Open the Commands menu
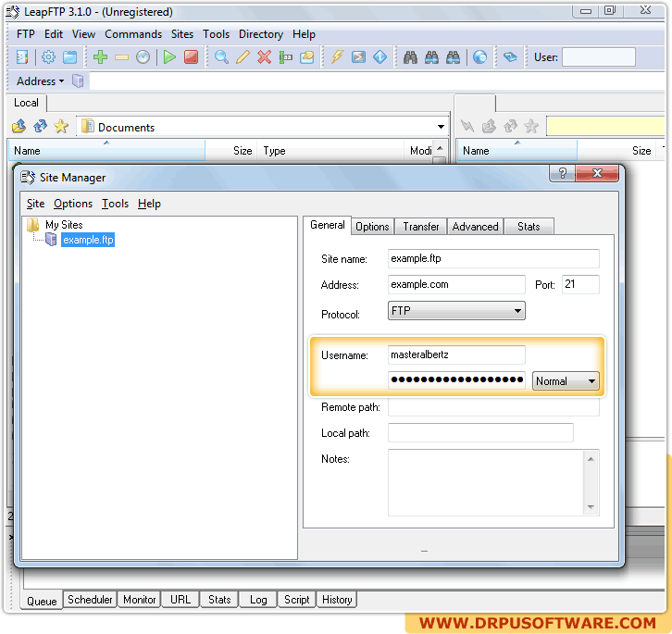Image resolution: width=672 pixels, height=634 pixels. coord(133,34)
